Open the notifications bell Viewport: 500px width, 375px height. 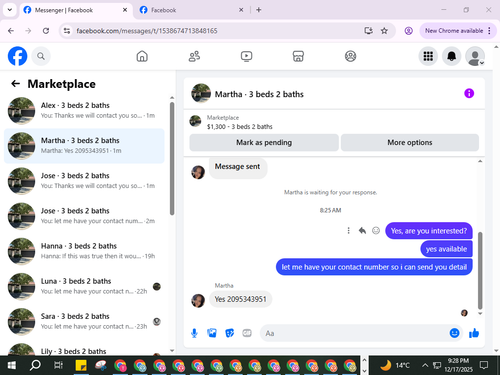click(451, 56)
